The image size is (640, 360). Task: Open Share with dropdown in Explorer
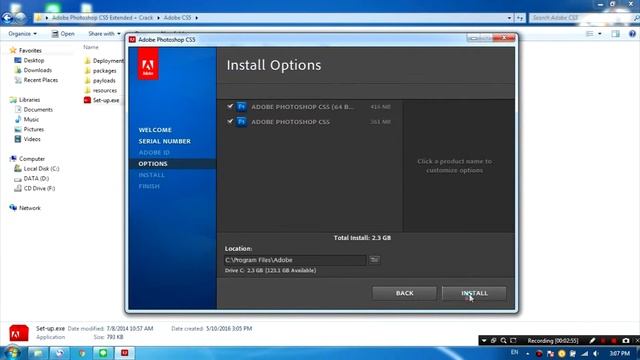tap(104, 34)
